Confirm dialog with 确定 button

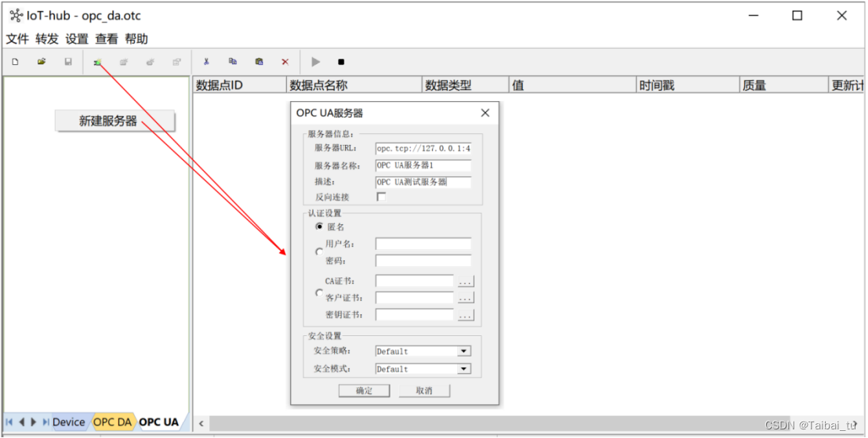coord(365,390)
